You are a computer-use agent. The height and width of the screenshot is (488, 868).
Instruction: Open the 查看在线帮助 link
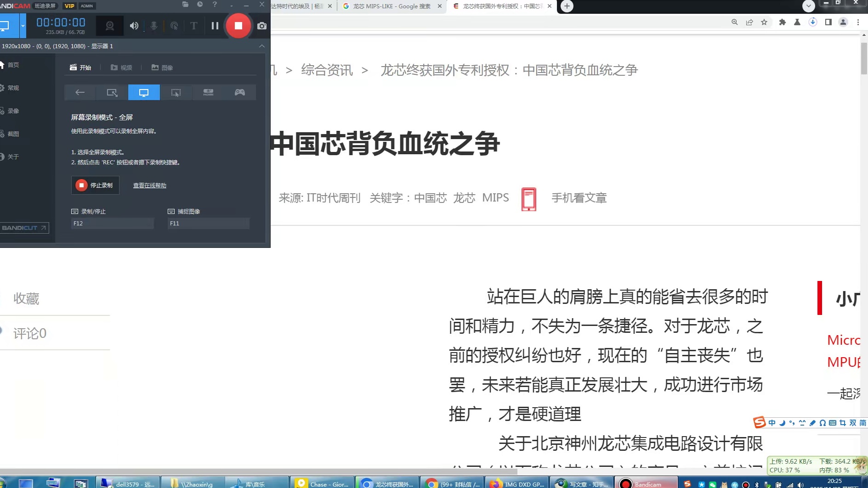pos(149,185)
